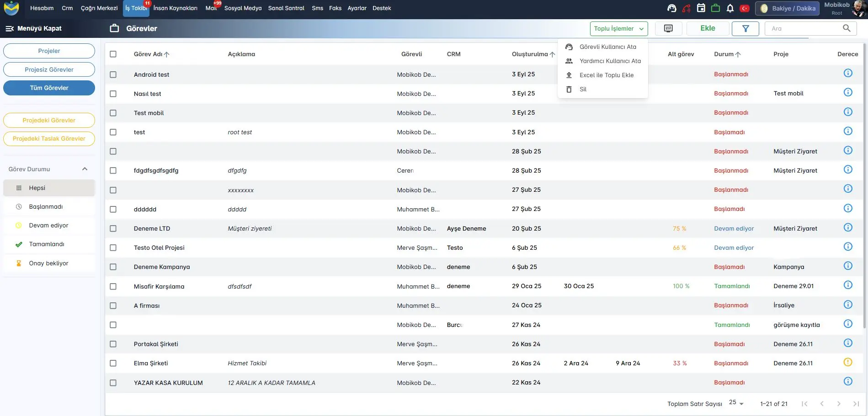Select Excel ile Toplu Ekle menu item

pyautogui.click(x=606, y=75)
